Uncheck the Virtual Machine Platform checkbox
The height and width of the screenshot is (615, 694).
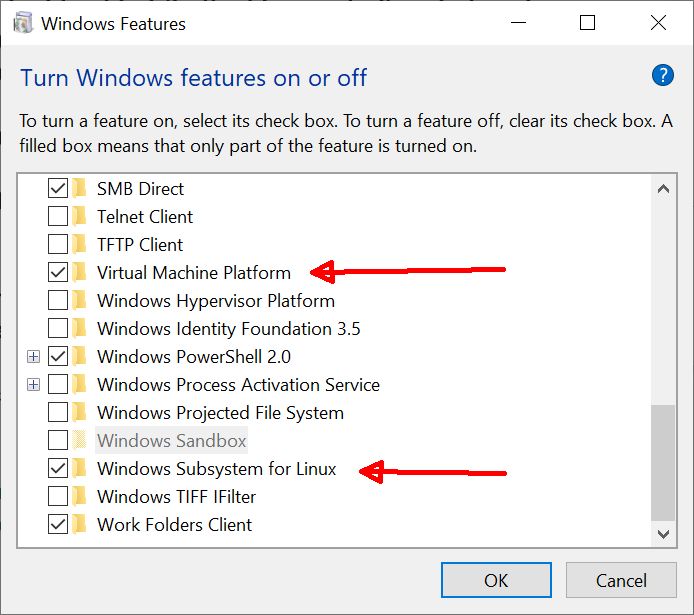point(58,273)
